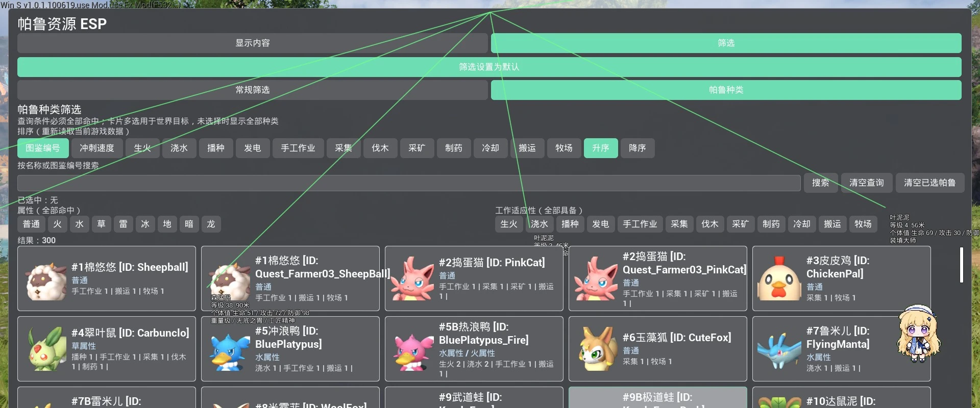Image resolution: width=980 pixels, height=408 pixels.
Task: Select the Quest_Farmer03_PinkCat pal icon
Action: [596, 278]
